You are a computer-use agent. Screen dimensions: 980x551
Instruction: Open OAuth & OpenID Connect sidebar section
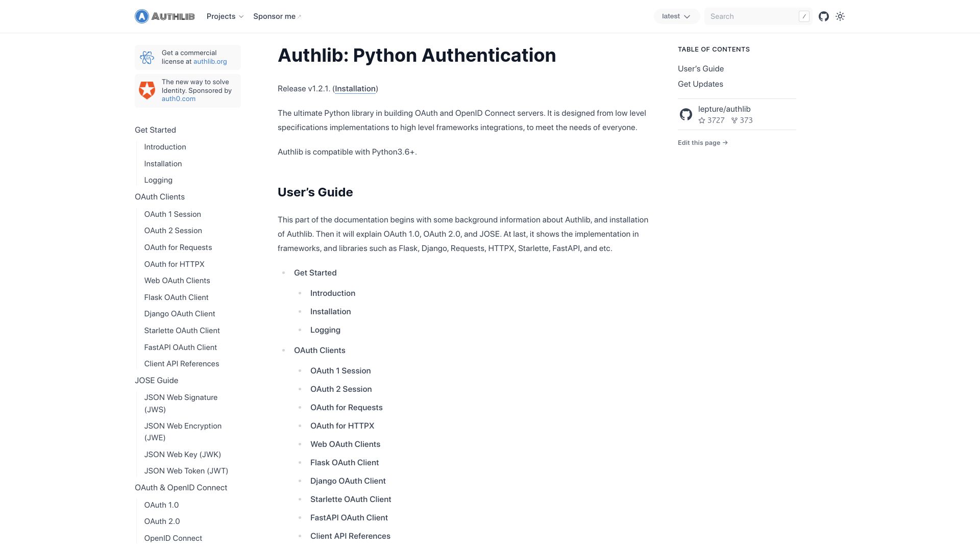click(x=181, y=488)
